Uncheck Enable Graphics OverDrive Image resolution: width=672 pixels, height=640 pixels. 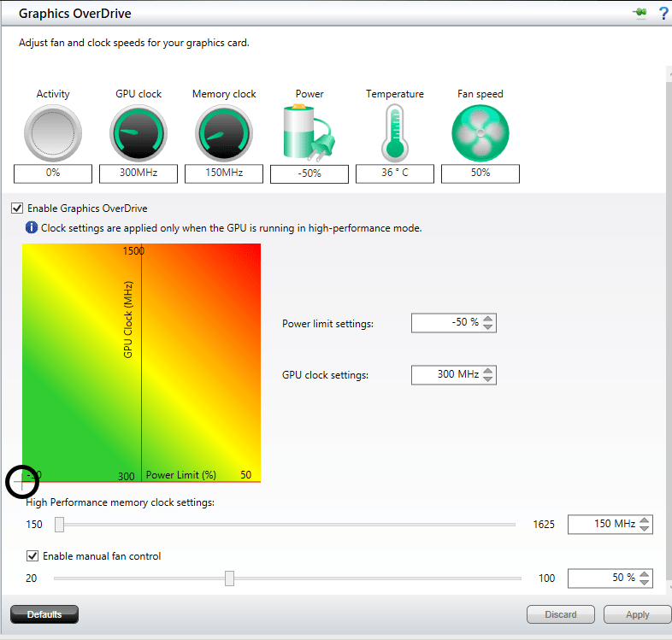tap(17, 208)
